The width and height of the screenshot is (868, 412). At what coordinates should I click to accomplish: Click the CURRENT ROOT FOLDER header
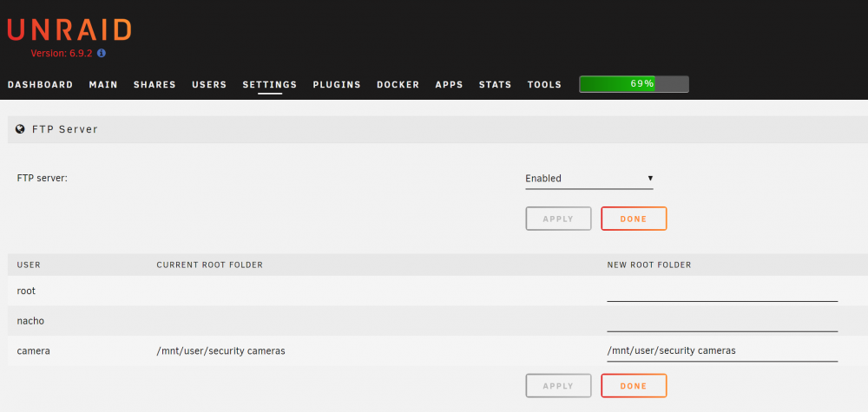click(x=210, y=265)
